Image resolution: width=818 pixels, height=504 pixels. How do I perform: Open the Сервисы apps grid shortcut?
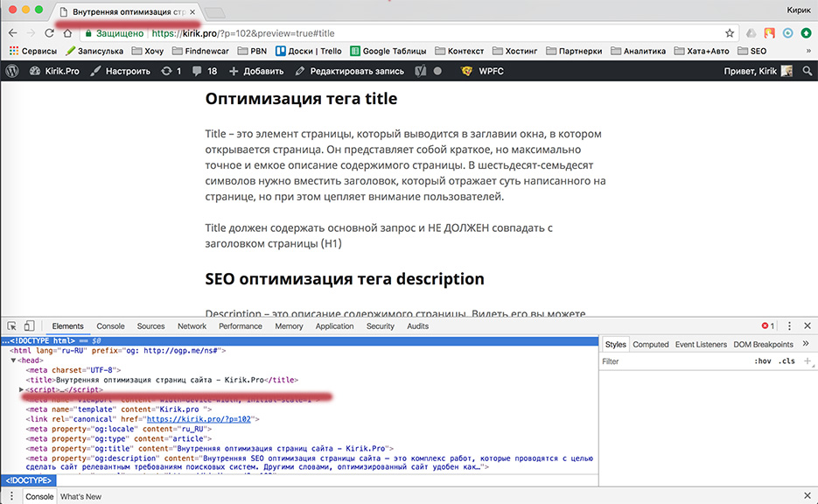pyautogui.click(x=33, y=51)
